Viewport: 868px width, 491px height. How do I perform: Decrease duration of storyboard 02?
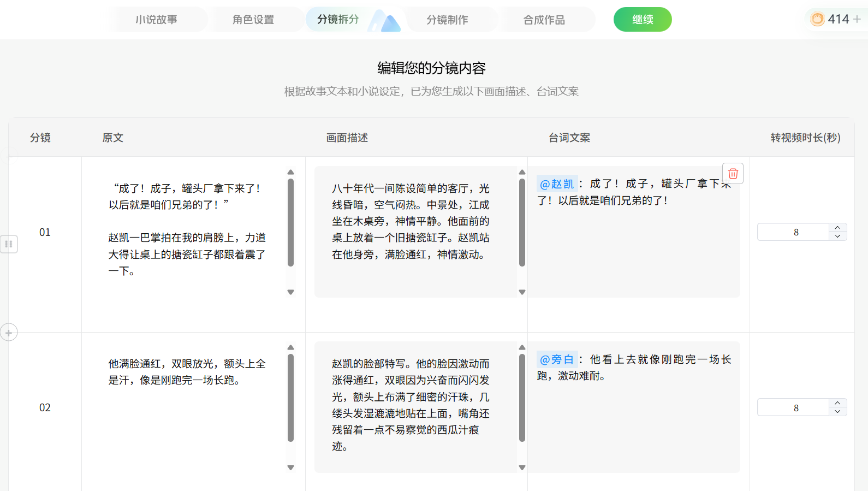pos(837,412)
